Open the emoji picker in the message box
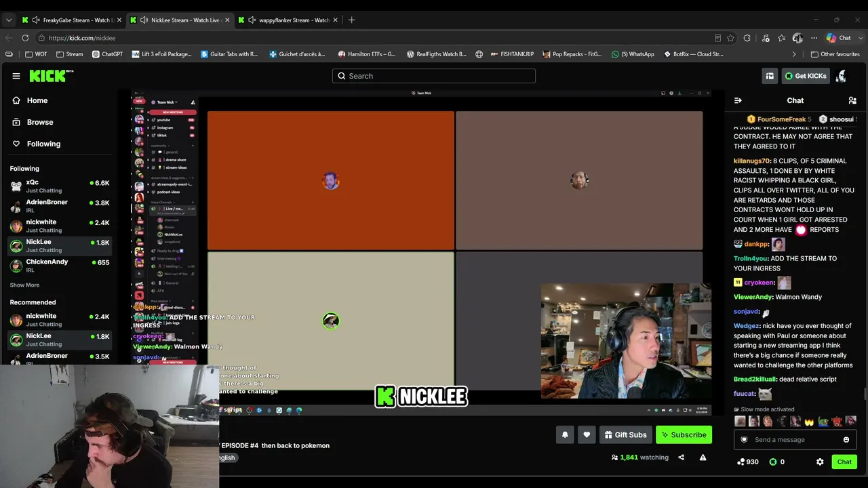This screenshot has width=868, height=488. pos(846,439)
